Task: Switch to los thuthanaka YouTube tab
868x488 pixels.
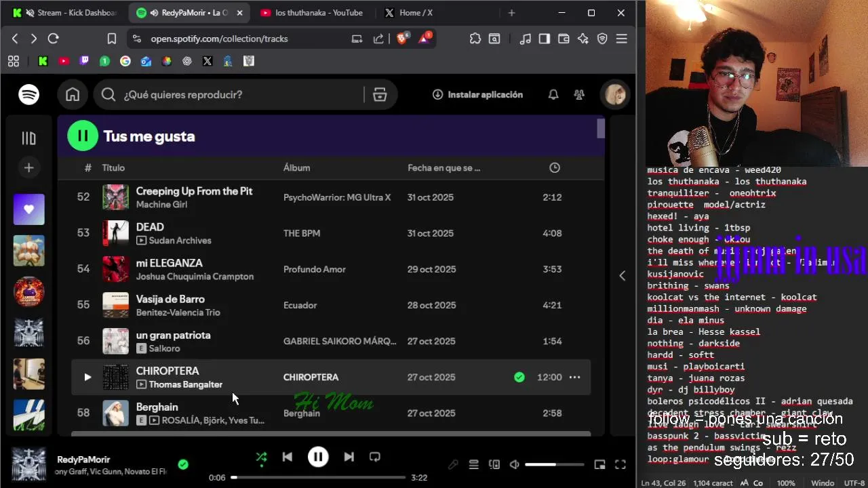Action: pyautogui.click(x=313, y=13)
